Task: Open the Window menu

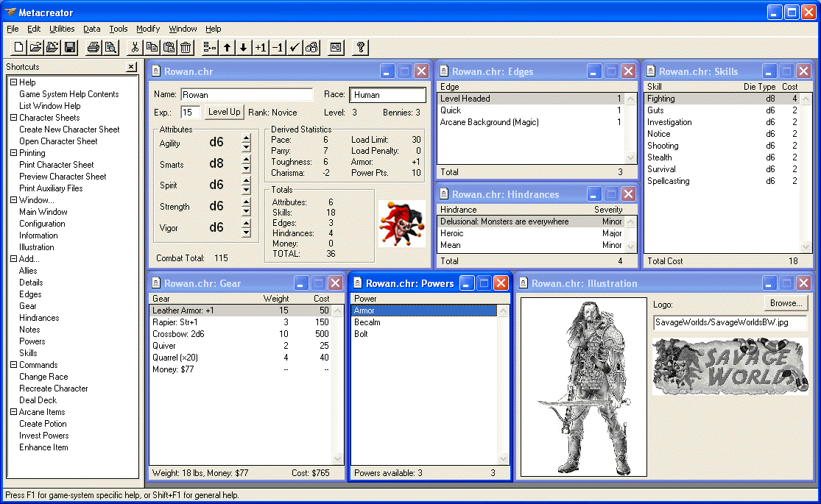Action: (183, 29)
